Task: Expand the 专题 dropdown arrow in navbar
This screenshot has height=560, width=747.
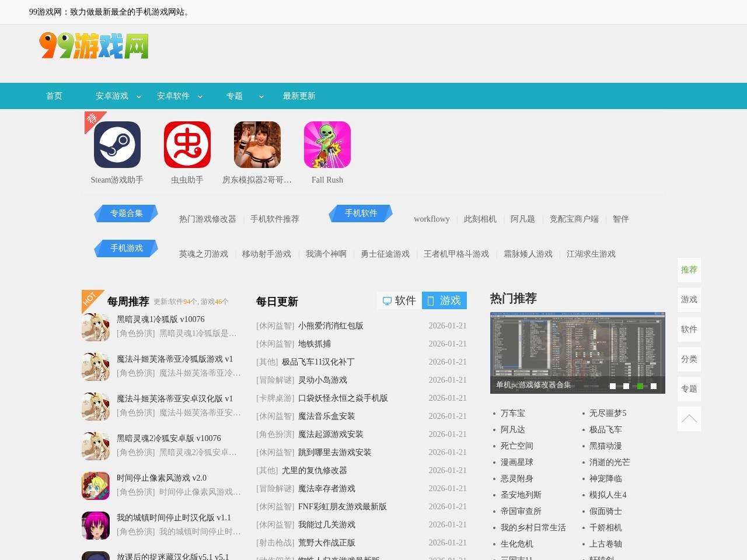Action: 261,97
